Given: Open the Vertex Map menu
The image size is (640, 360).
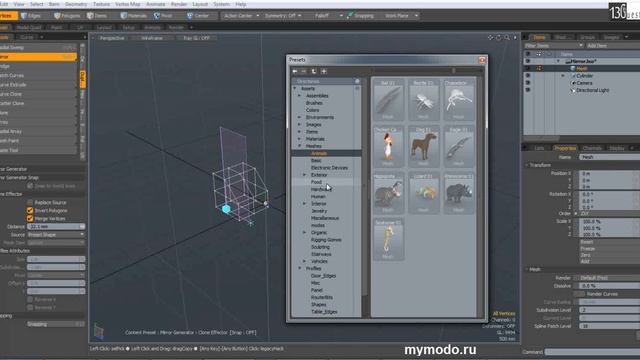Looking at the screenshot, I should click(x=128, y=4).
